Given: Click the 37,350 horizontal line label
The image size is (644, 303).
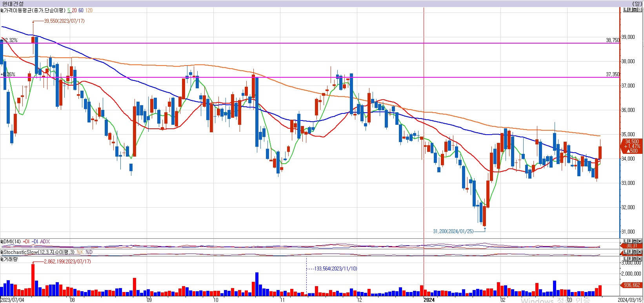Looking at the screenshot, I should (x=613, y=74).
